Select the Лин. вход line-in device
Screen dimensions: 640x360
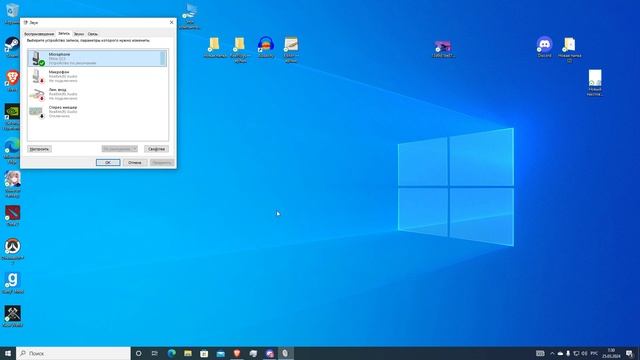pos(97,94)
